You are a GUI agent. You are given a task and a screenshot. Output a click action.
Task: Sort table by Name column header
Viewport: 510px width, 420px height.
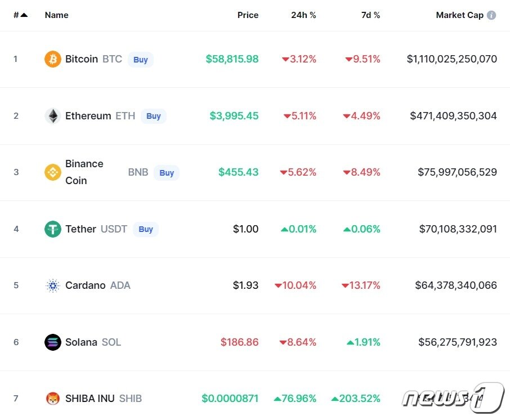[56, 15]
